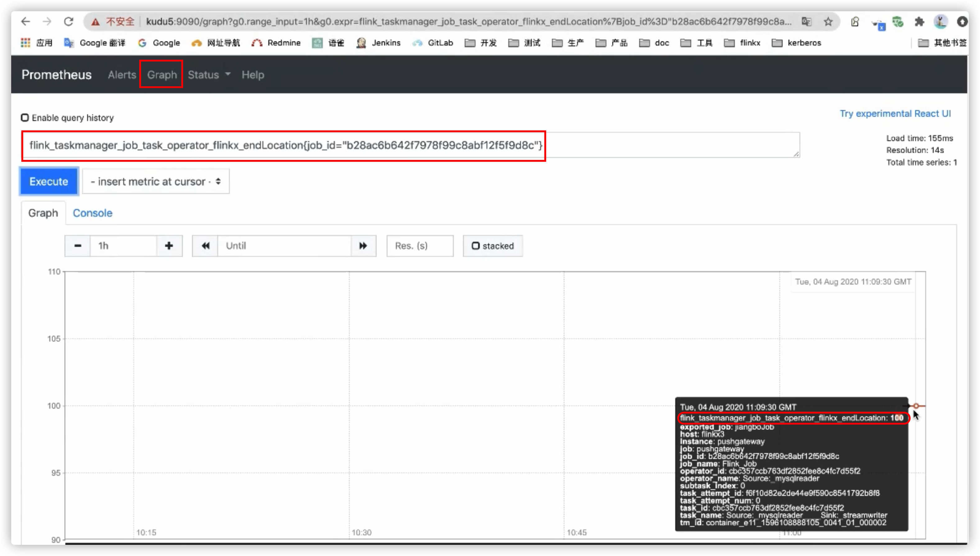Open insert metric at cursor dropdown

point(156,181)
